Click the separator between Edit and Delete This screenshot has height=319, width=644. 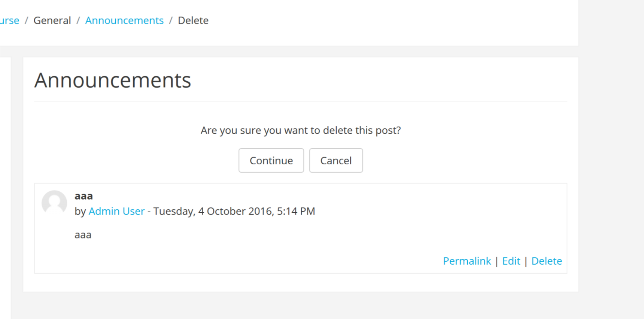(526, 261)
